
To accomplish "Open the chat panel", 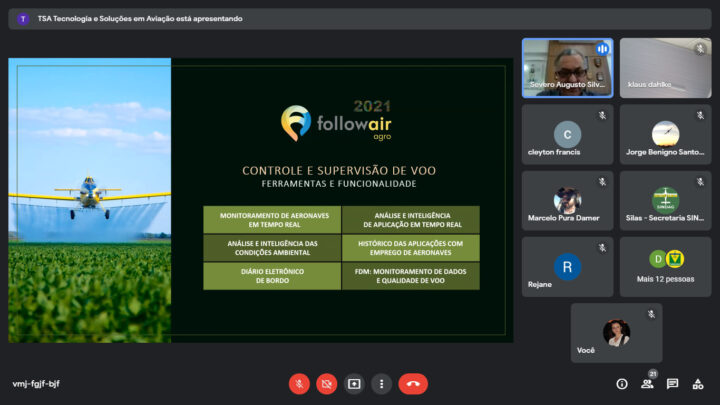I will [x=672, y=383].
